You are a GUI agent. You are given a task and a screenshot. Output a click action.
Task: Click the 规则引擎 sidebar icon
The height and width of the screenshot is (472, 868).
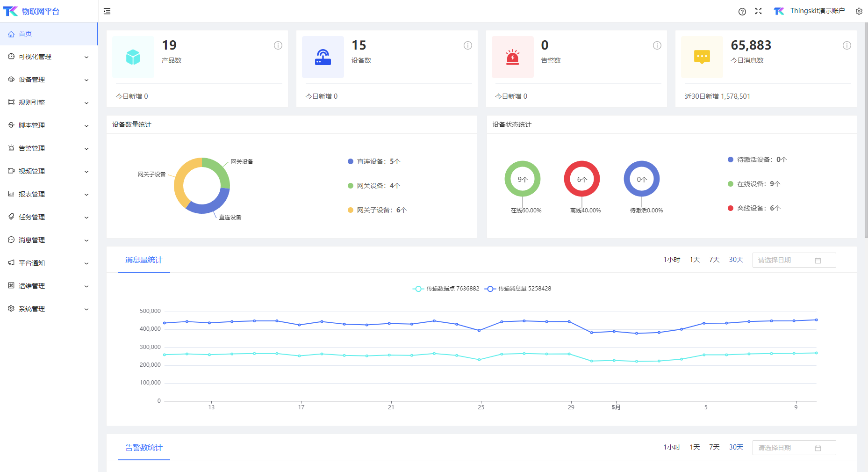pyautogui.click(x=11, y=102)
